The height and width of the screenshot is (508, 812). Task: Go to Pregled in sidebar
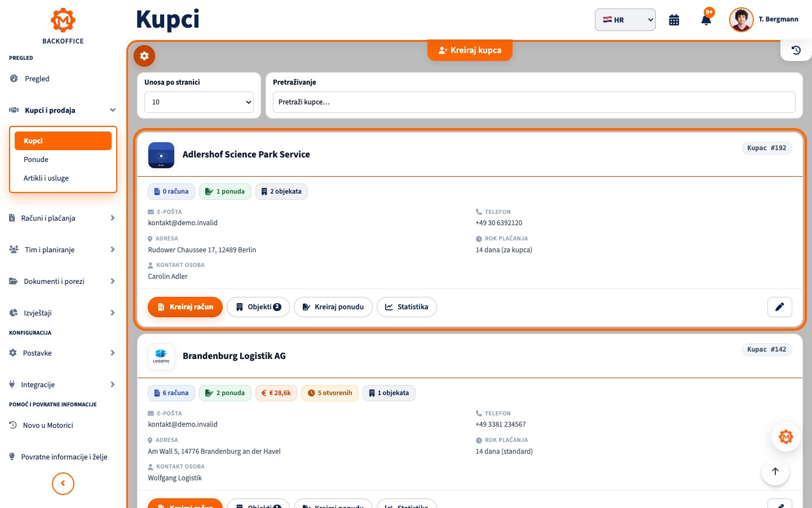point(63,78)
